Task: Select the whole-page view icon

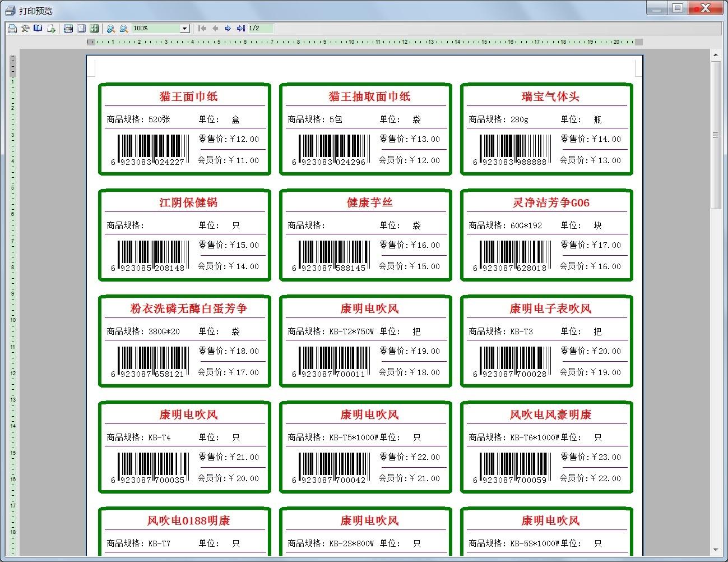Action: coord(81,28)
